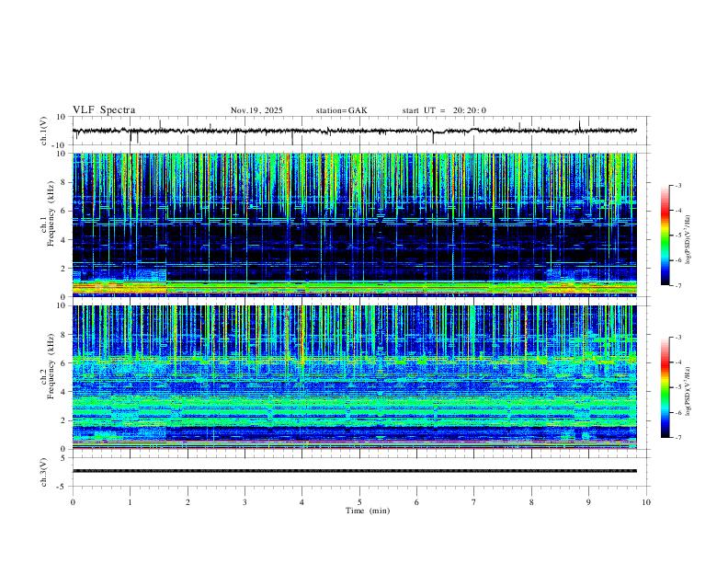Image resolution: width=728 pixels, height=563 pixels.
Task: Click the log(PSD) label beside ch.2 colorbar
Action: [x=688, y=391]
